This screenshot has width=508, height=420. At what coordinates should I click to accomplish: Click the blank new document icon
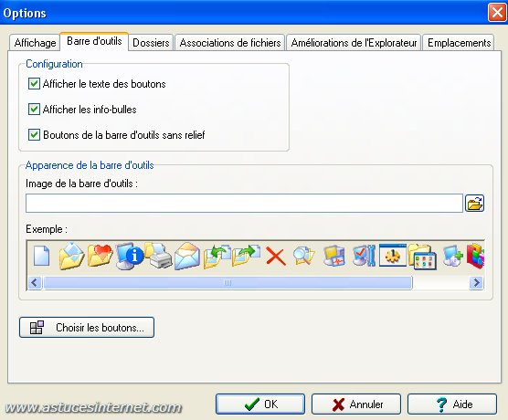tap(42, 256)
